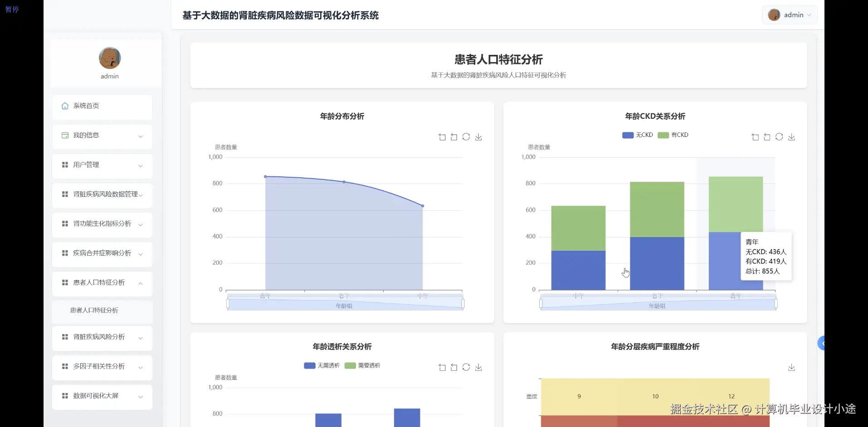Click the middle data point on age curve
Viewport: 868px width, 427px height.
344,182
